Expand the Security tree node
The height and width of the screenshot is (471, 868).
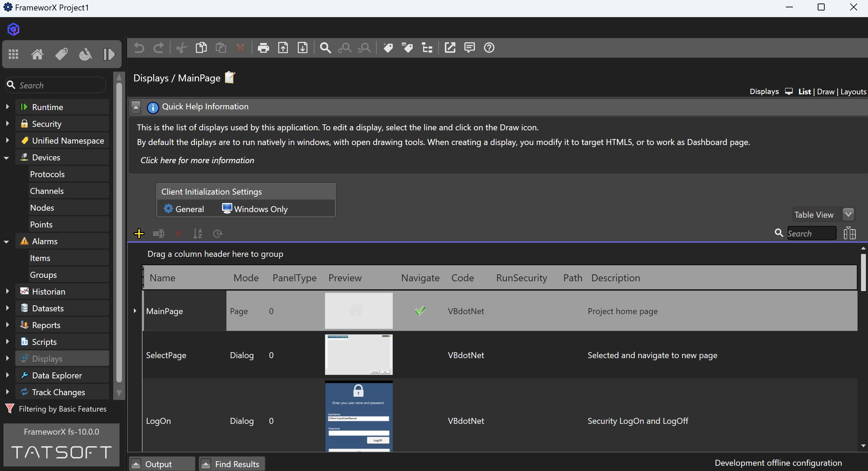click(x=7, y=123)
